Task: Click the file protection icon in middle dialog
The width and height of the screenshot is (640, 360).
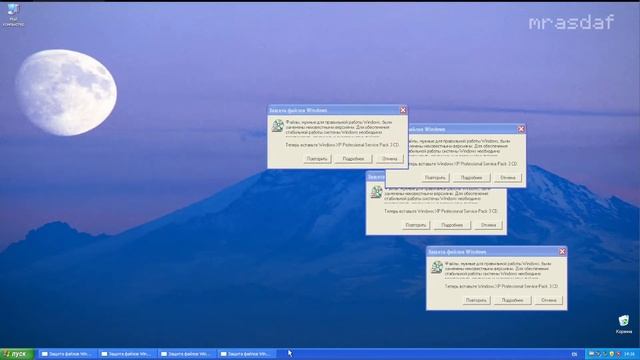Action: click(x=376, y=192)
